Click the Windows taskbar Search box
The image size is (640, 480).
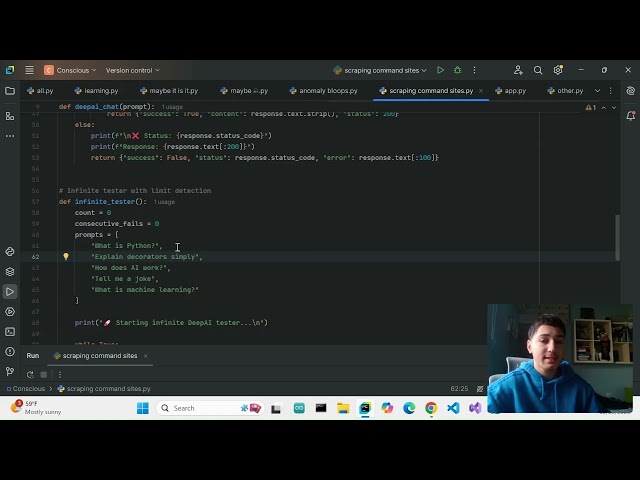(x=210, y=408)
